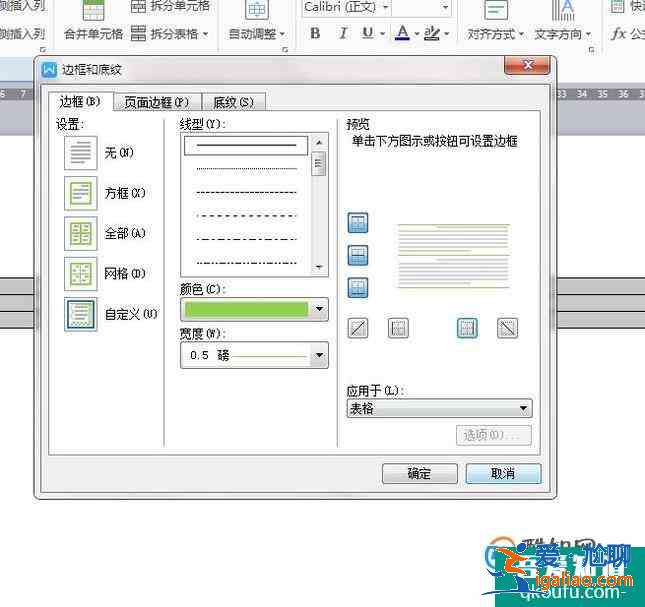
Task: Toggle the left border preview button
Action: point(398,328)
